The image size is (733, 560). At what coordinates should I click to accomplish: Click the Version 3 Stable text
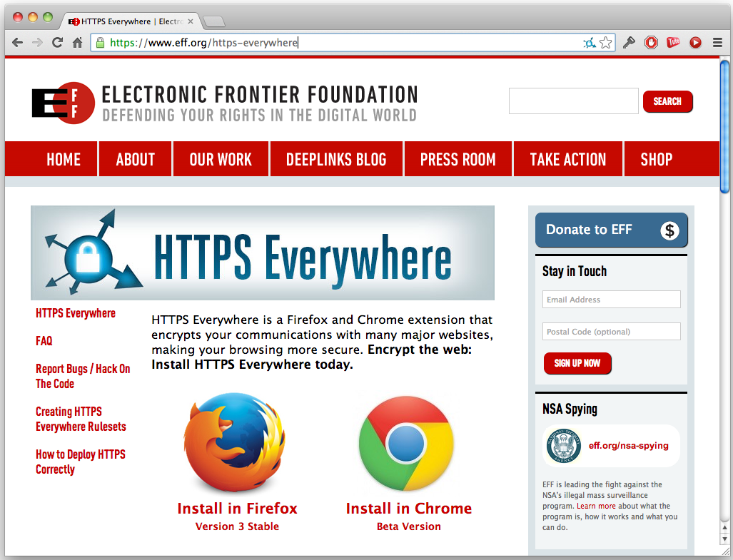click(x=237, y=526)
